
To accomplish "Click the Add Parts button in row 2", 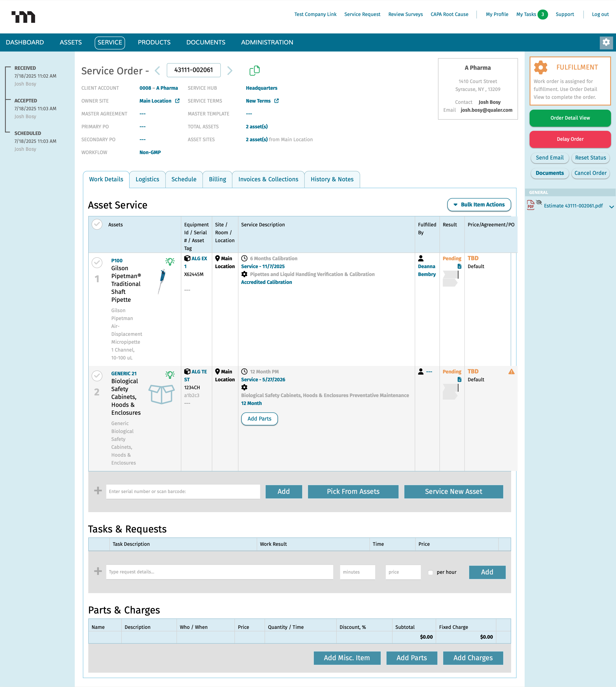I will coord(259,419).
